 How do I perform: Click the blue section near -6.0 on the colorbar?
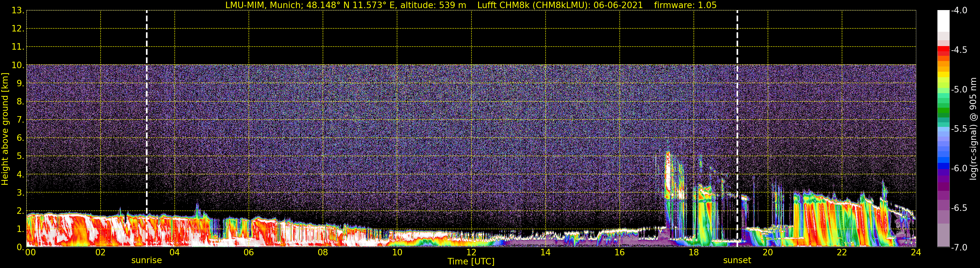[x=943, y=166]
